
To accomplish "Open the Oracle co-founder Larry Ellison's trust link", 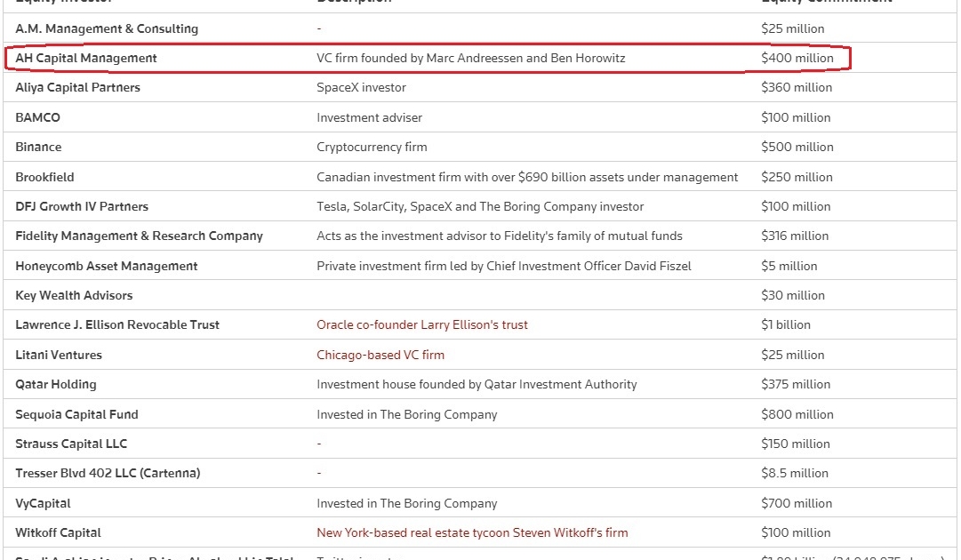I will 422,324.
